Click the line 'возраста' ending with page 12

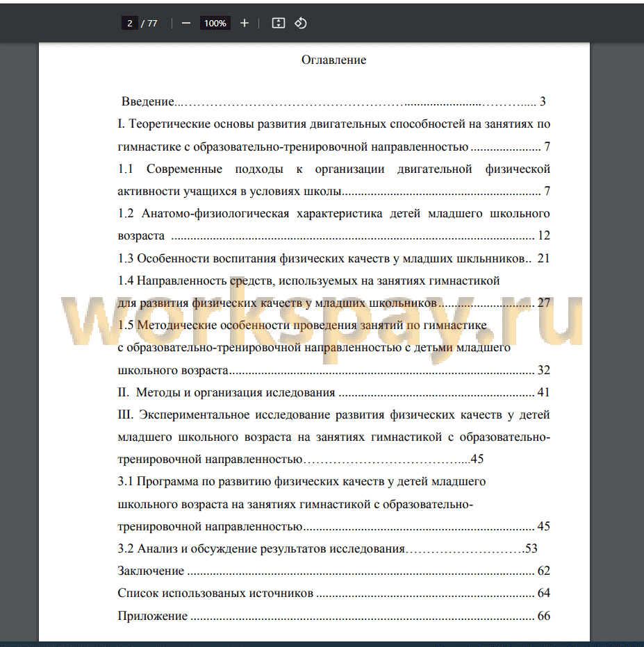(333, 235)
